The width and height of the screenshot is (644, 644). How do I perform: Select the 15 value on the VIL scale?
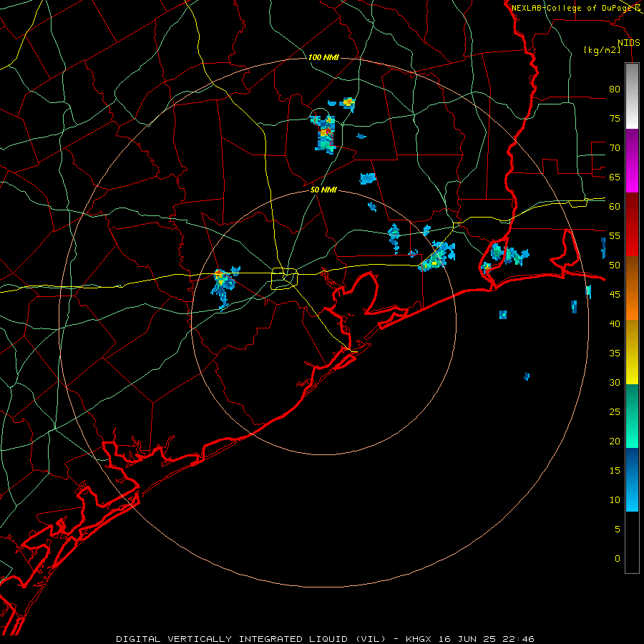click(615, 471)
